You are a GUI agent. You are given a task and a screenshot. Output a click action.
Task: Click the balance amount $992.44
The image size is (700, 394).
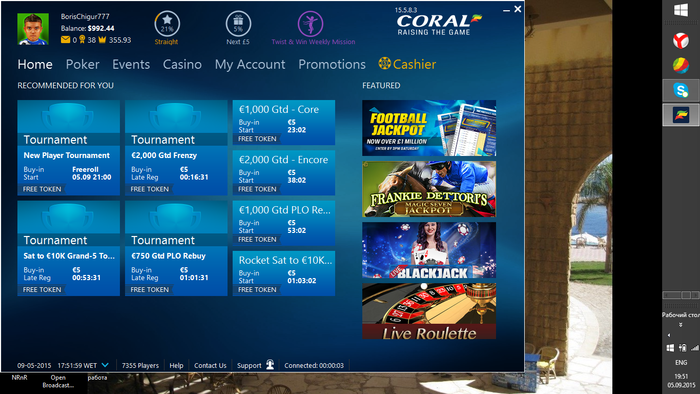[101, 28]
